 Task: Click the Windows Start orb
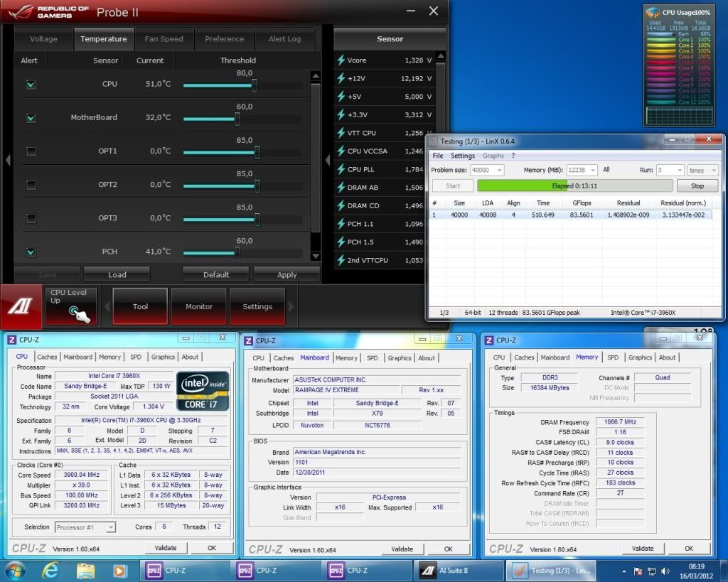15,570
